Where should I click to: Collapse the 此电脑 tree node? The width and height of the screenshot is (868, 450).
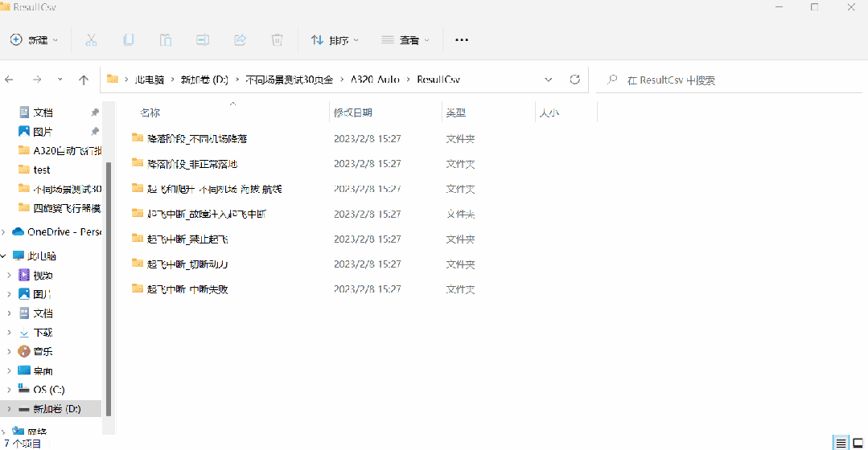tap(4, 256)
